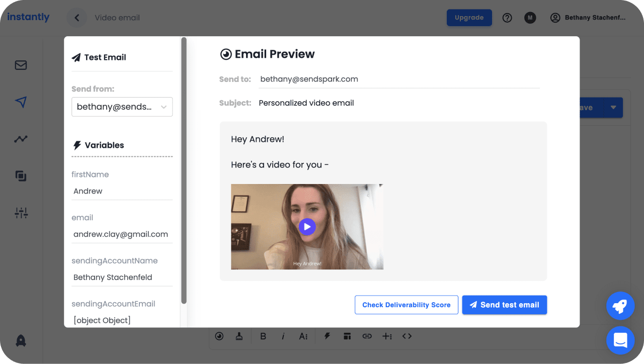Click the blue rocket launcher floating button
This screenshot has height=364, width=644.
coord(620,306)
